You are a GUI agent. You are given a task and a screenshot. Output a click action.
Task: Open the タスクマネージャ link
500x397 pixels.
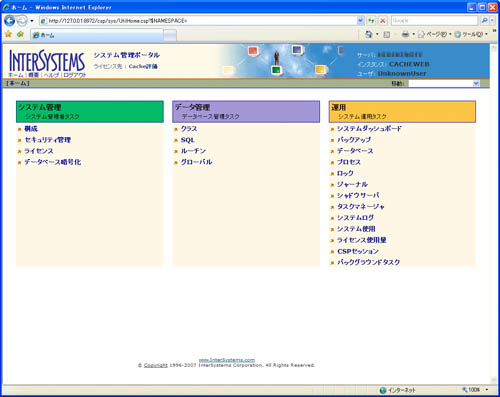tap(361, 207)
